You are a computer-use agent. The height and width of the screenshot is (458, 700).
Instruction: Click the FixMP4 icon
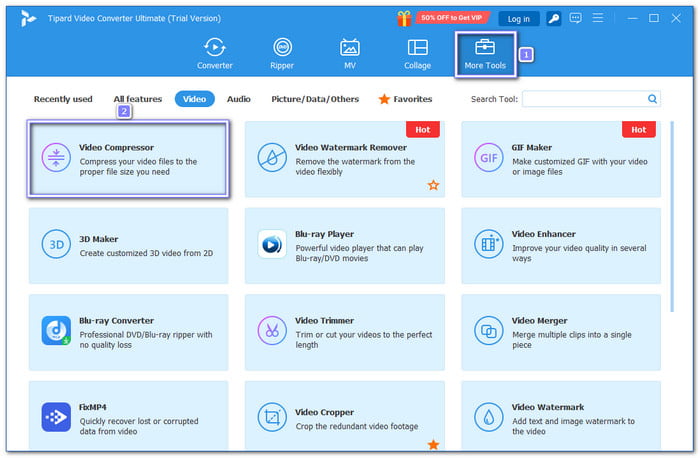coord(56,417)
